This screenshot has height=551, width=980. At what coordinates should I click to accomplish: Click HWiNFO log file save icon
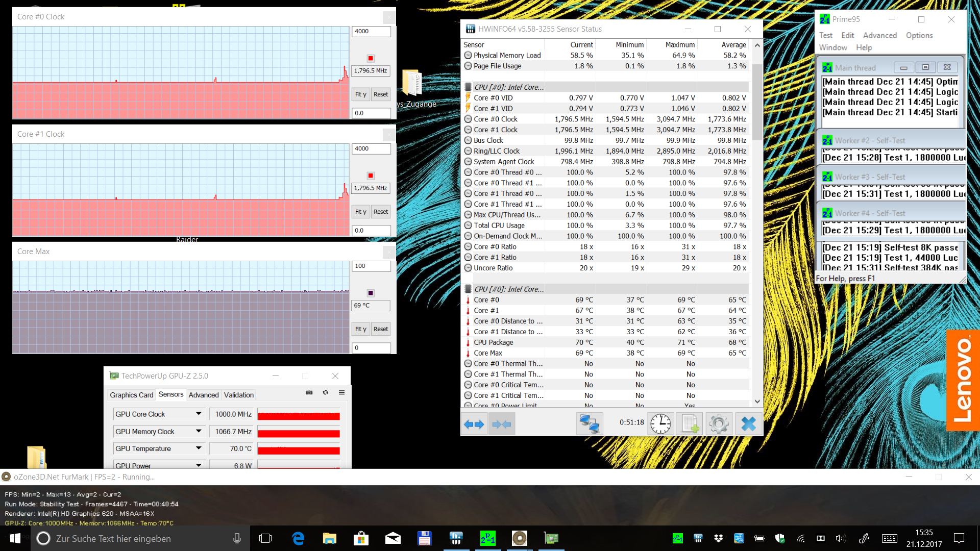tap(690, 424)
